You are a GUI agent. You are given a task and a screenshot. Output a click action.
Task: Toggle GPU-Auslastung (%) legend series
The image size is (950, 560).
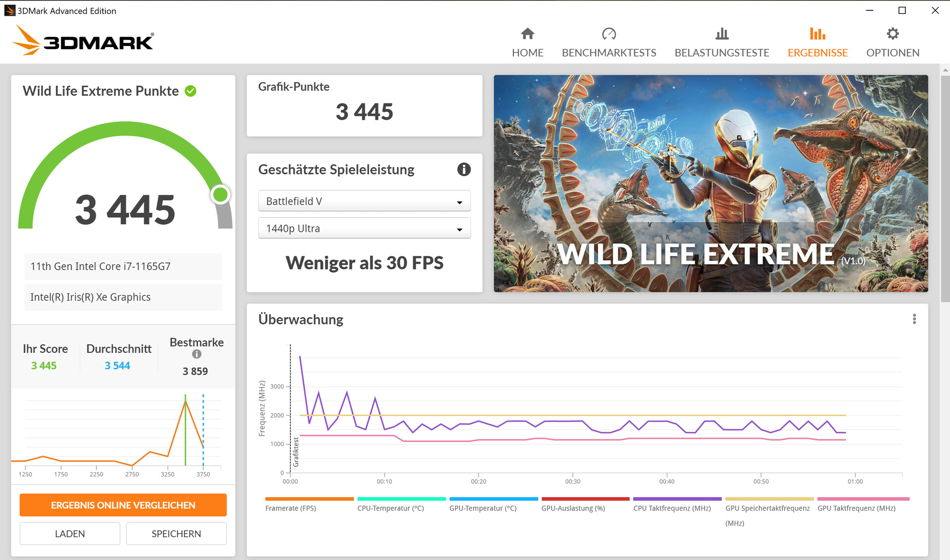(x=573, y=508)
